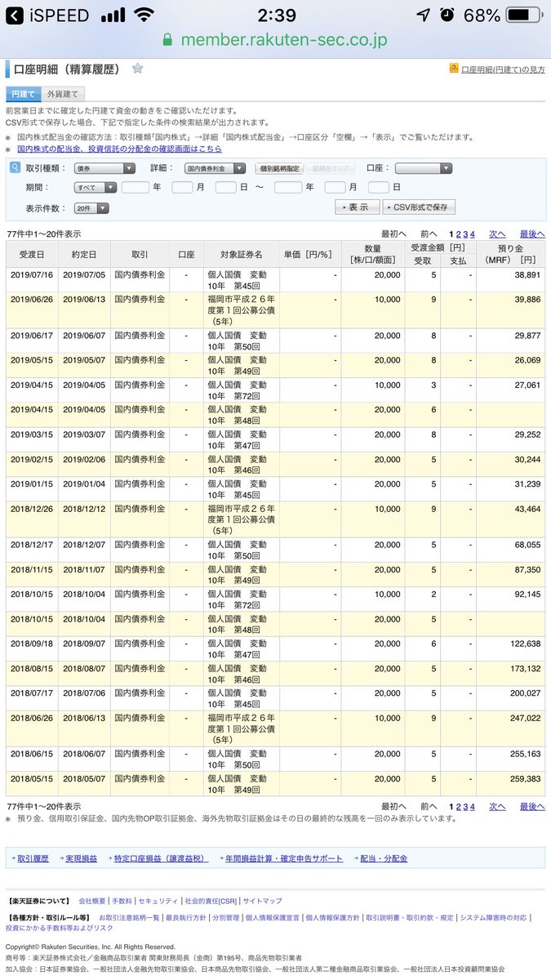Select the 受渡日 cell 2018/09/18
This screenshot has width=551, height=980.
(x=32, y=644)
